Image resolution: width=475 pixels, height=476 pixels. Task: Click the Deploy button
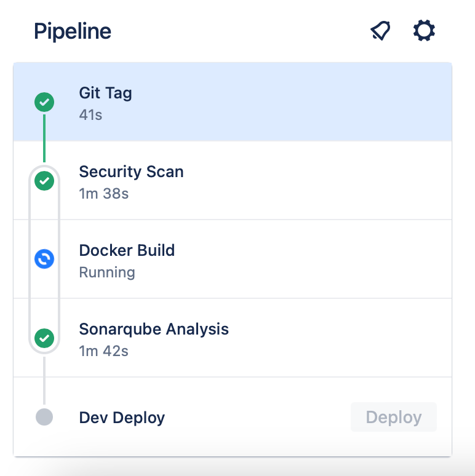pyautogui.click(x=394, y=417)
